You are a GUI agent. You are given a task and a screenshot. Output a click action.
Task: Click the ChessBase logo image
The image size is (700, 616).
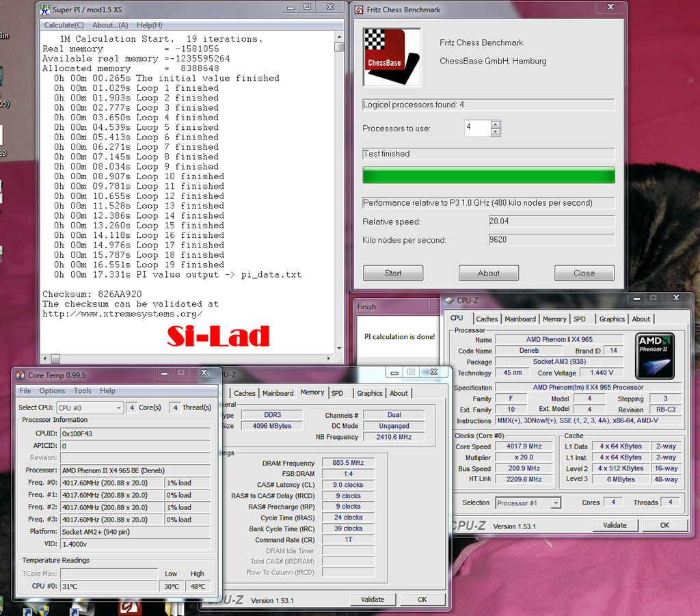click(x=392, y=57)
